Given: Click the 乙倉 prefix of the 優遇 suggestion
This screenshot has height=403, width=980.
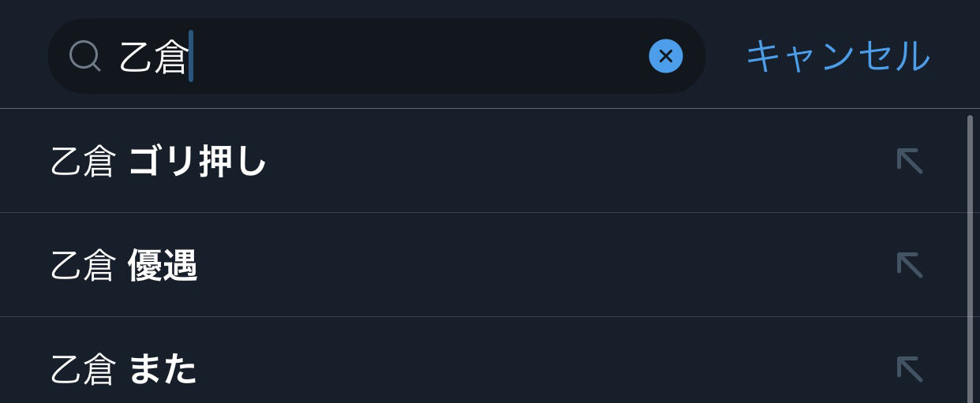Looking at the screenshot, I should tap(83, 266).
